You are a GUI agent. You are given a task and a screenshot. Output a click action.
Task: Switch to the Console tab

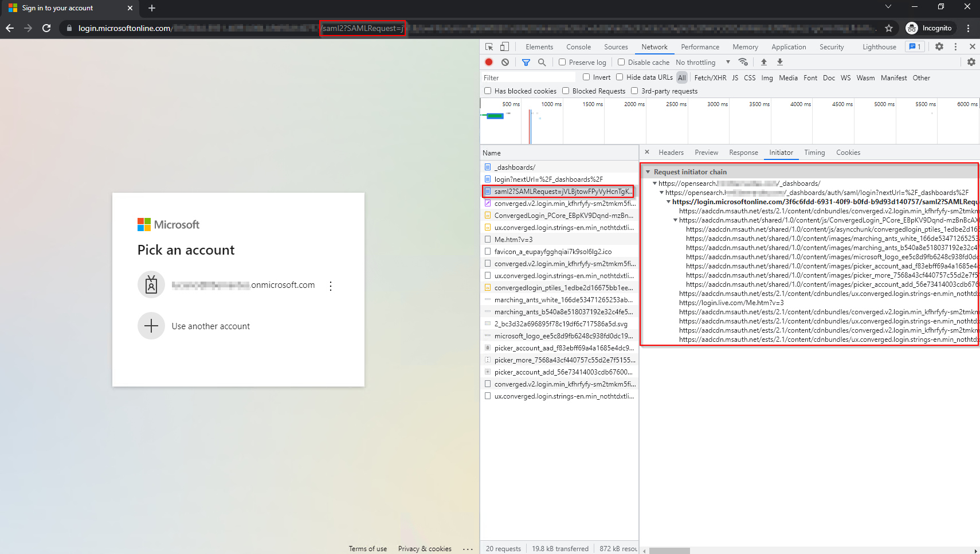click(579, 47)
